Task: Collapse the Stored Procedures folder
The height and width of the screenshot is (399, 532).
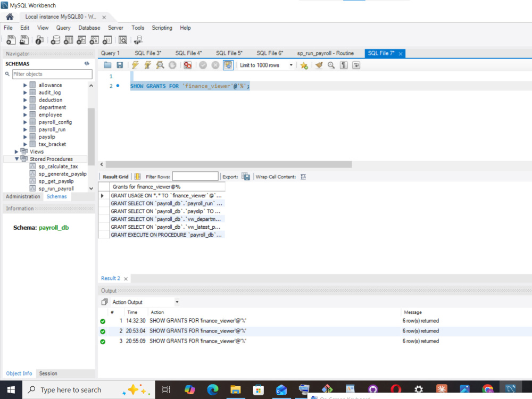Action: [16, 159]
